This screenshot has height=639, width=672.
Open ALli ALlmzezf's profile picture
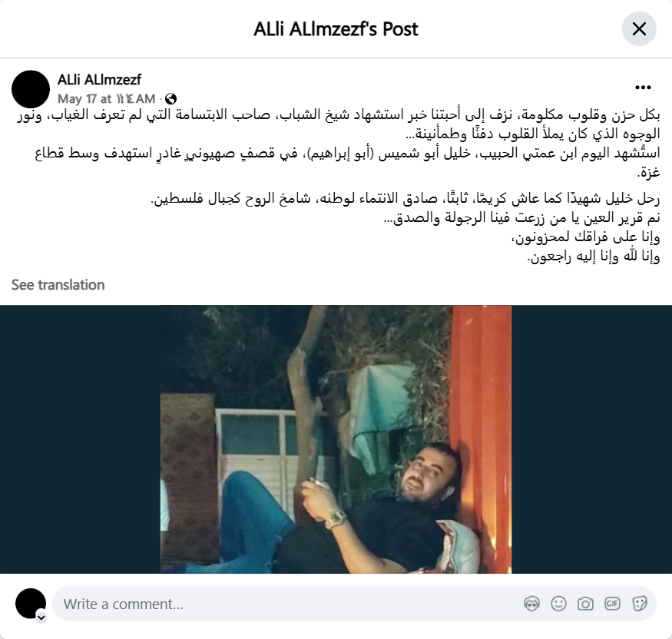point(31,89)
